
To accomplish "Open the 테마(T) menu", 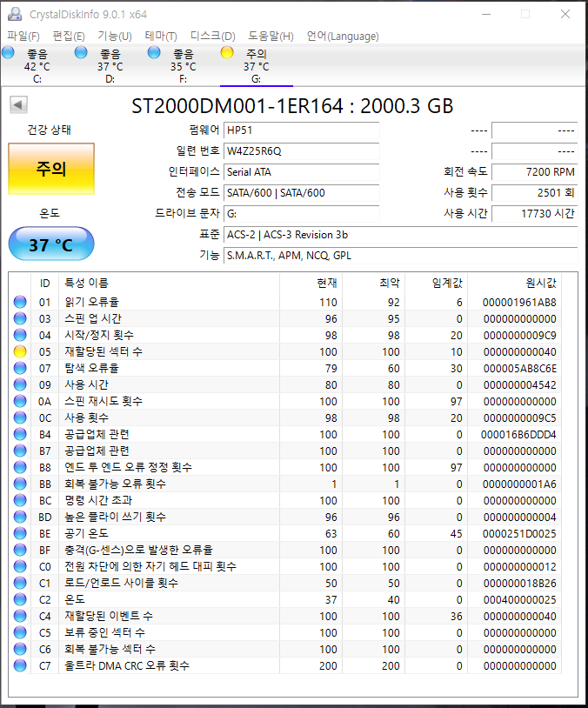I will (161, 37).
